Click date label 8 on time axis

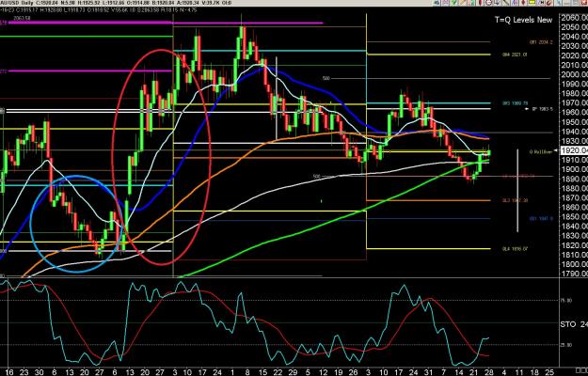coord(246,372)
